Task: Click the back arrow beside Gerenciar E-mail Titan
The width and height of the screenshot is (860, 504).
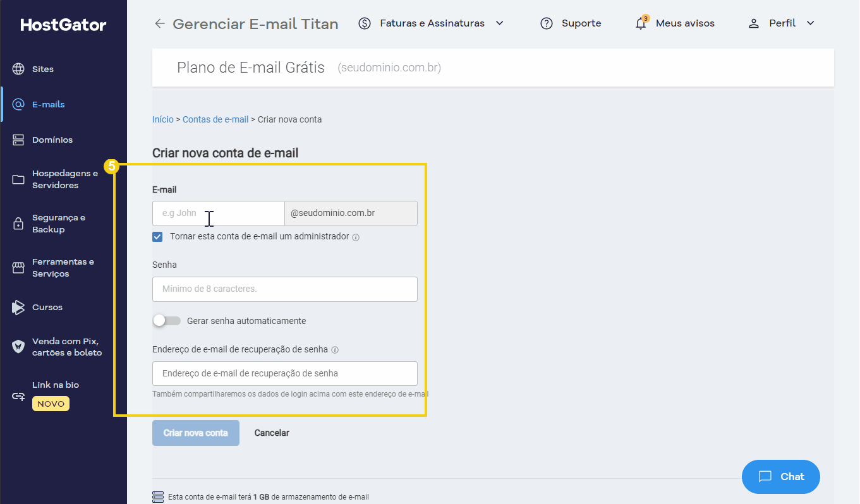Action: [160, 23]
